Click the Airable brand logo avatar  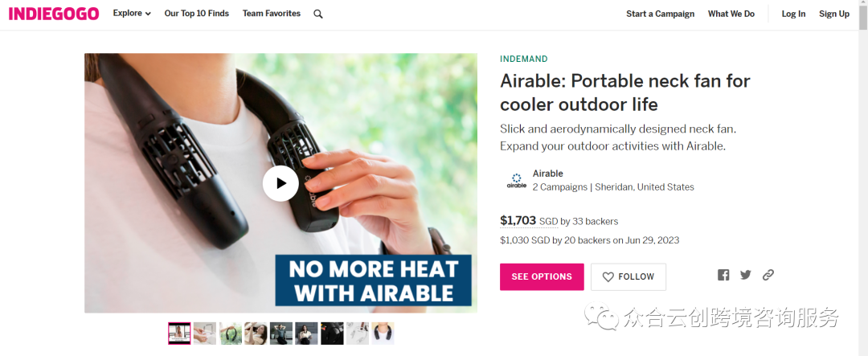point(517,181)
